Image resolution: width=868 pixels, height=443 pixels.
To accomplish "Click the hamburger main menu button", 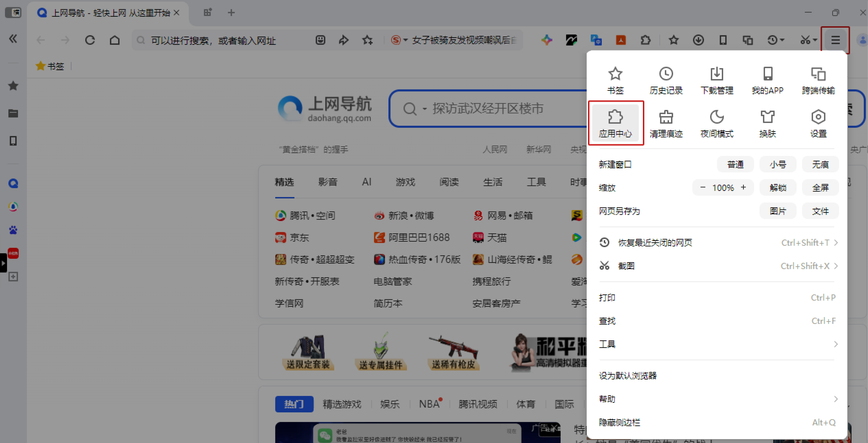I will tap(835, 40).
